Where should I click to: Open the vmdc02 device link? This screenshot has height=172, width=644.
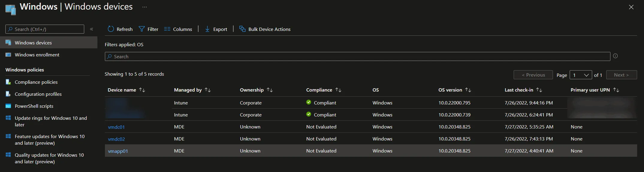116,139
